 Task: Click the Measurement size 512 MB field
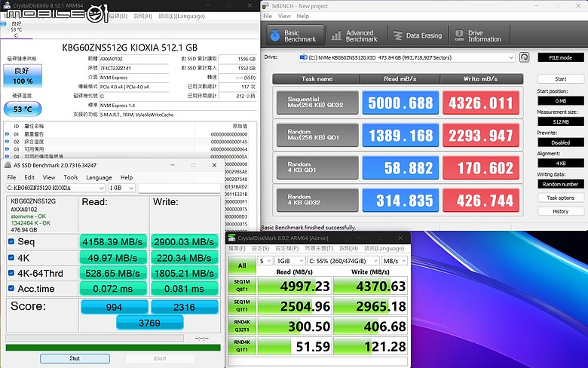tap(561, 121)
